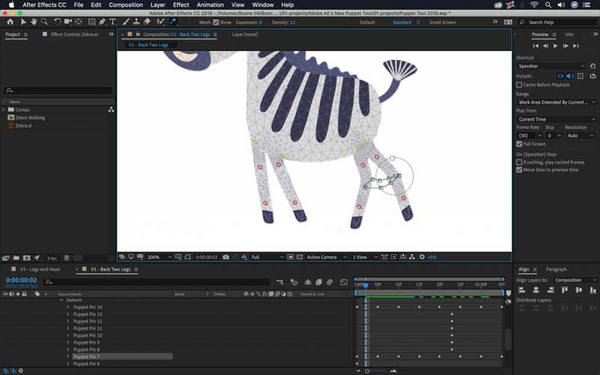Toggle Move time to preview time
The image size is (600, 375).
[x=519, y=170]
